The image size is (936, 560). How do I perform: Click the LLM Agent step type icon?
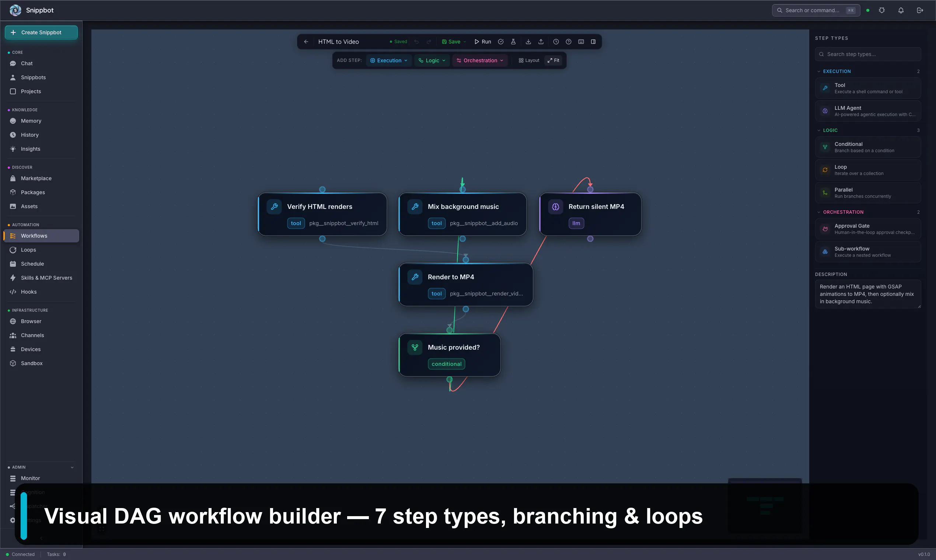(825, 111)
